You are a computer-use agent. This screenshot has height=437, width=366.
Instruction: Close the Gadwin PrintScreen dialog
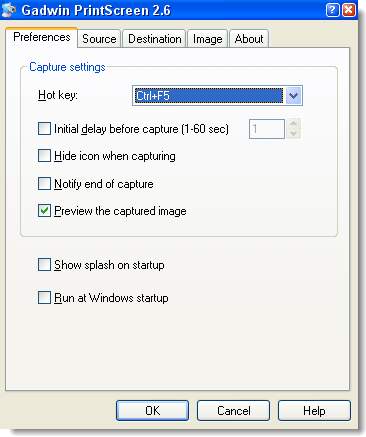[x=349, y=10]
